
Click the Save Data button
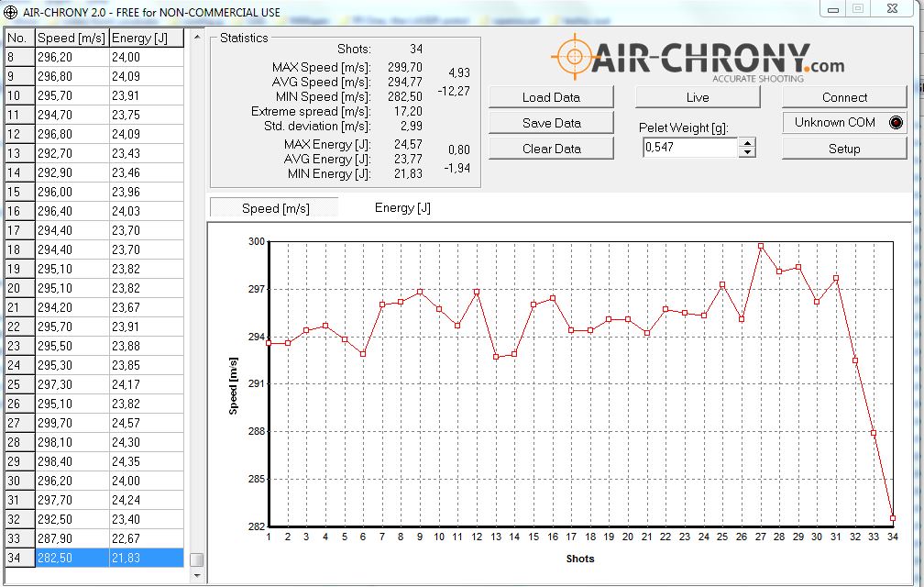pos(551,123)
